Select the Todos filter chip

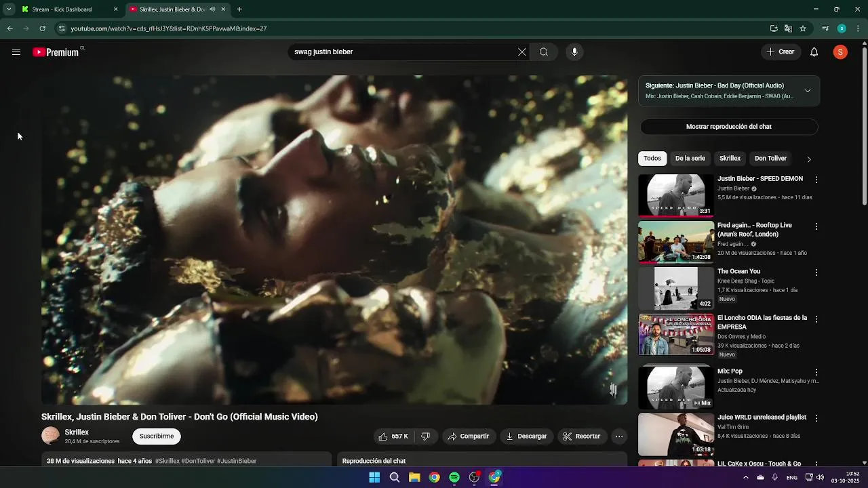[x=652, y=159]
